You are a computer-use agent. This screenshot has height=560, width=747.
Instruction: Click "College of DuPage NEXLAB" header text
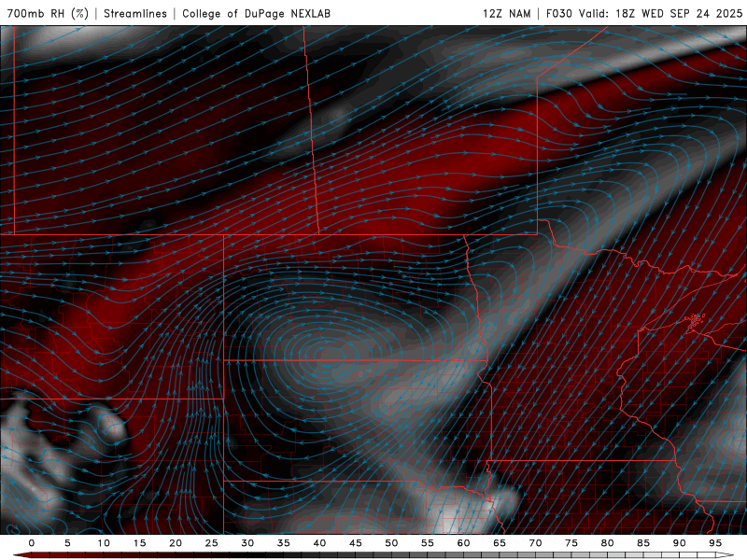(x=256, y=13)
